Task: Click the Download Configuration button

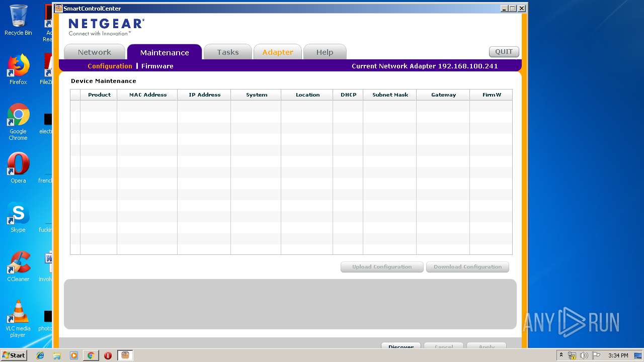Action: click(x=467, y=267)
